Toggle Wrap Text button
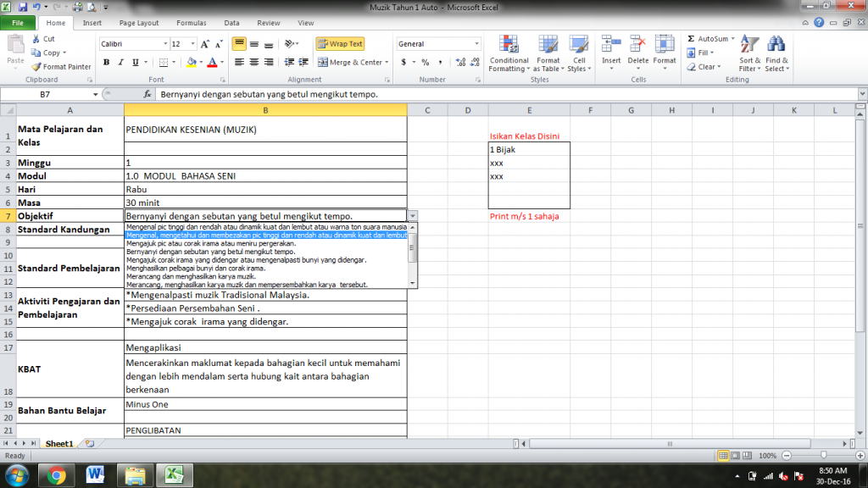Image resolution: width=868 pixels, height=488 pixels. 340,44
